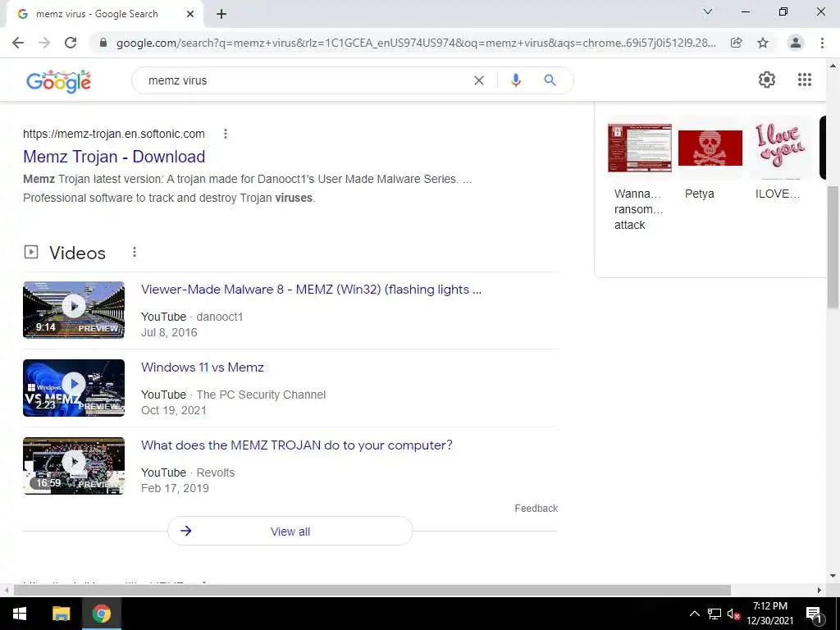The height and width of the screenshot is (630, 840).
Task: Click View all videos button
Action: (290, 532)
